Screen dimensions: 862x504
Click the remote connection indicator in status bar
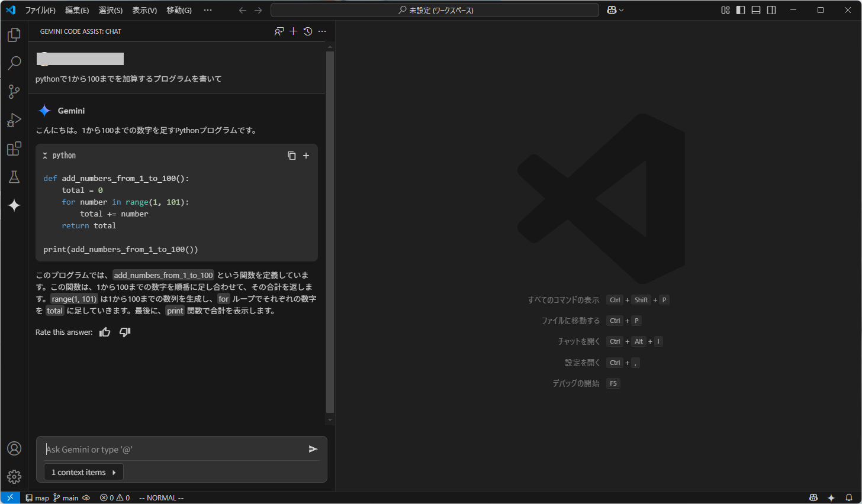[10, 497]
